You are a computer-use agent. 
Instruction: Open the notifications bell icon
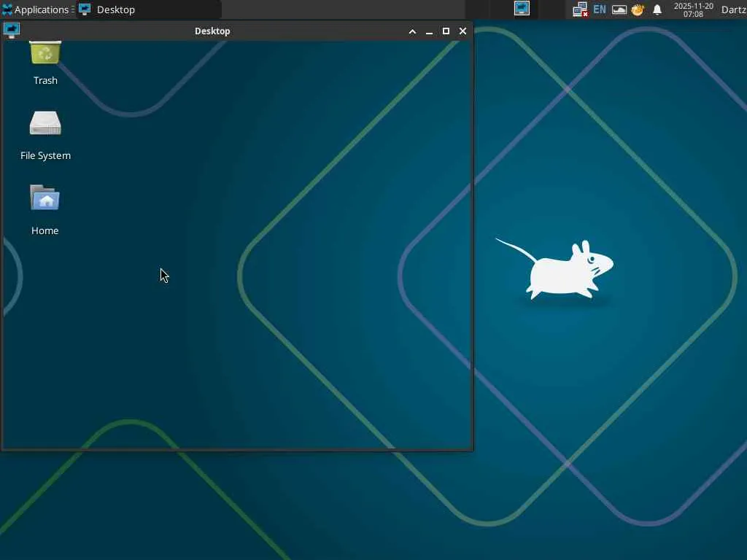point(657,9)
